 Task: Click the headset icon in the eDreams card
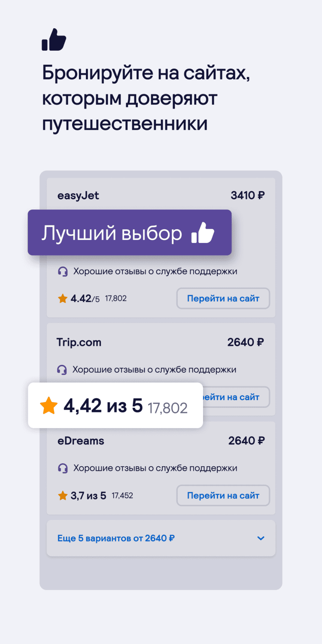pyautogui.click(x=63, y=468)
